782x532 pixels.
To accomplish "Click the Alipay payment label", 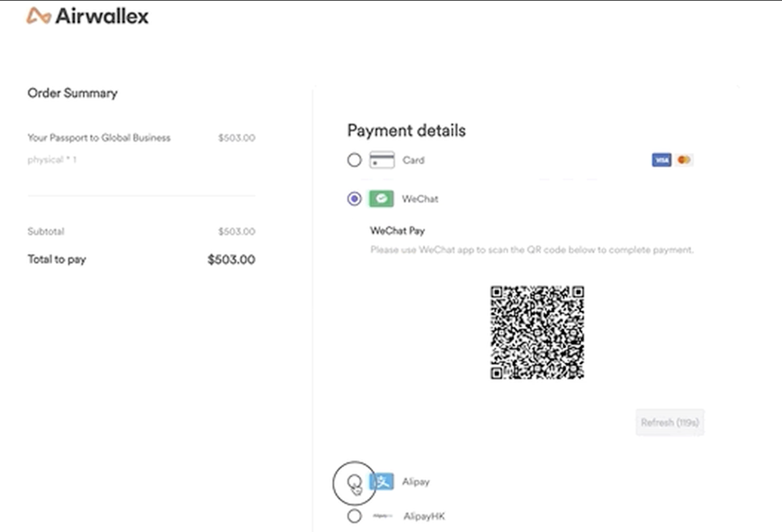I will click(x=416, y=482).
